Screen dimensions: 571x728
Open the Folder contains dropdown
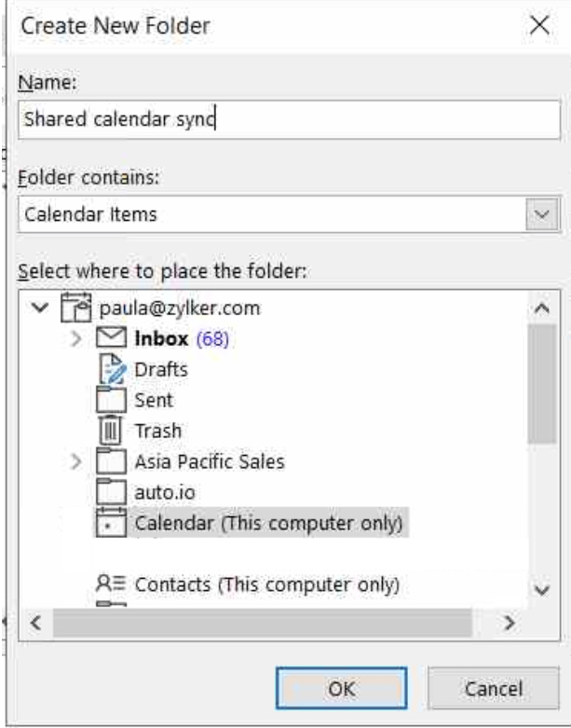click(x=540, y=215)
